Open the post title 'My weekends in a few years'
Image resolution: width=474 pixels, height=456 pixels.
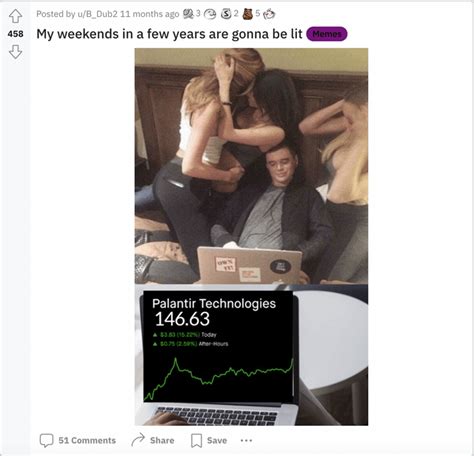tap(169, 34)
